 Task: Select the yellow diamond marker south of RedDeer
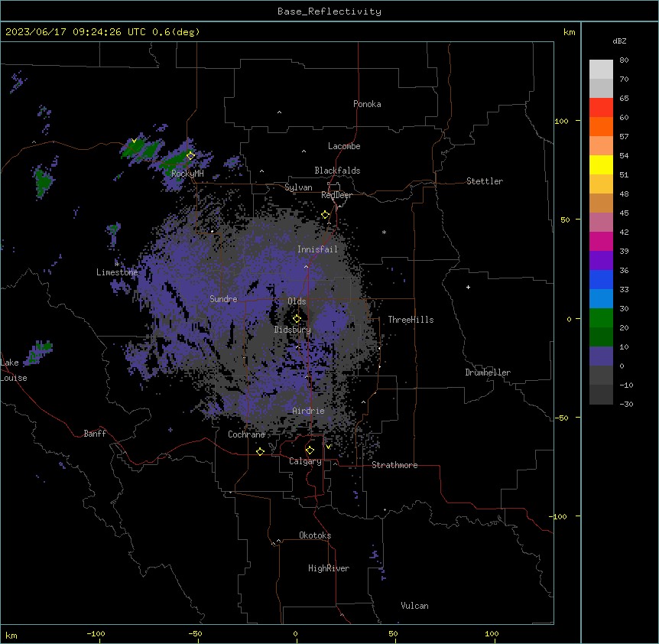[325, 214]
